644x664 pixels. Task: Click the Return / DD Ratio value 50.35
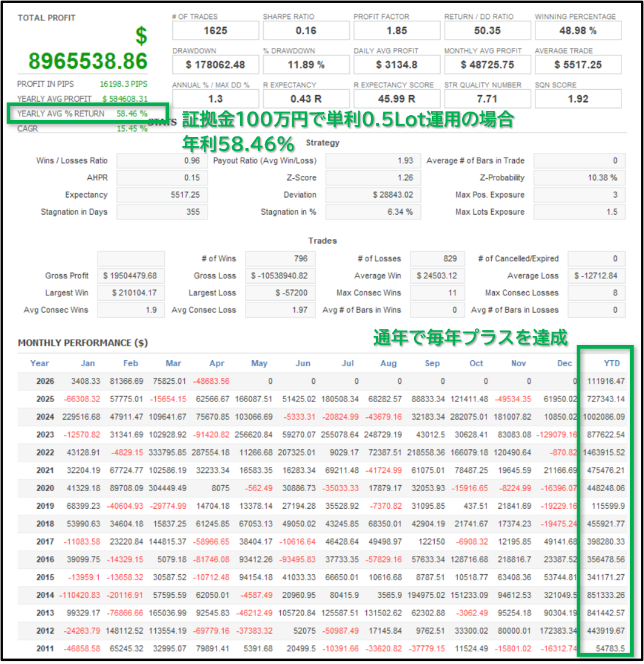pos(488,31)
